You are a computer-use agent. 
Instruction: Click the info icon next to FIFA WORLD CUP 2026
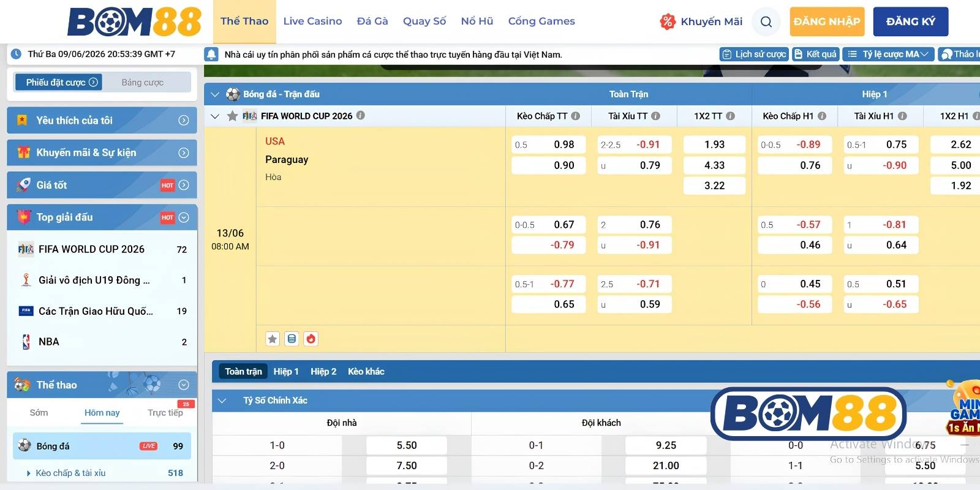361,115
